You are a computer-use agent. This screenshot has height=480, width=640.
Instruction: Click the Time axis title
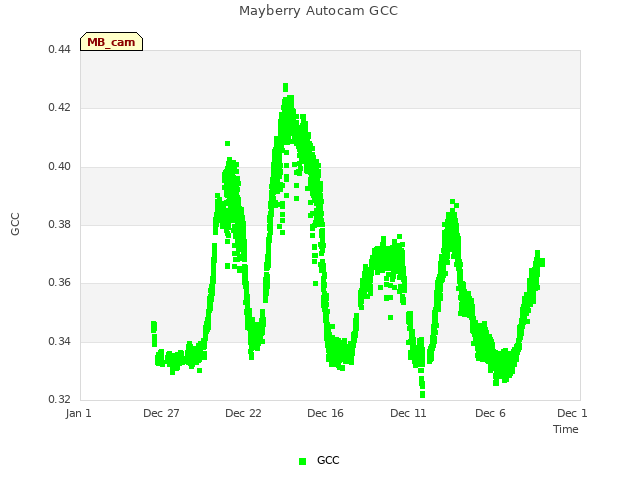(x=566, y=429)
